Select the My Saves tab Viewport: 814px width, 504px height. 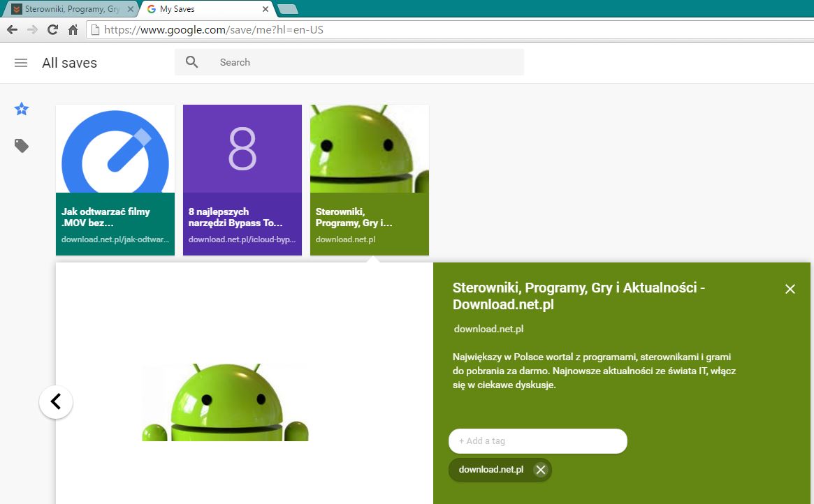click(208, 9)
